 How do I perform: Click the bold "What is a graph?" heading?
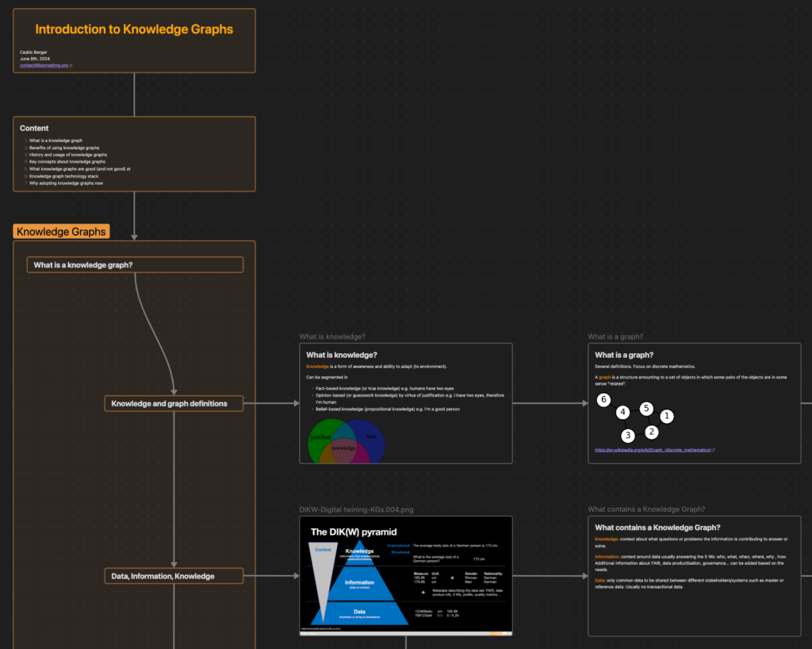click(624, 355)
